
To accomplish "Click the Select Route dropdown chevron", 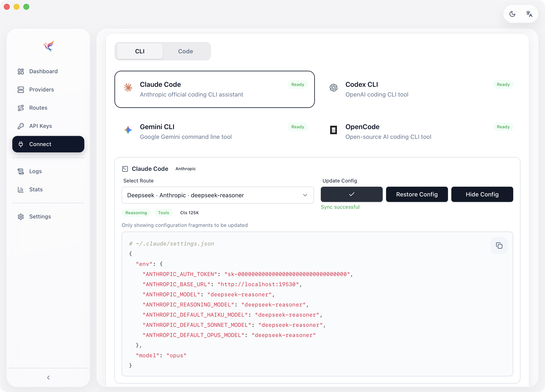I will coord(305,195).
